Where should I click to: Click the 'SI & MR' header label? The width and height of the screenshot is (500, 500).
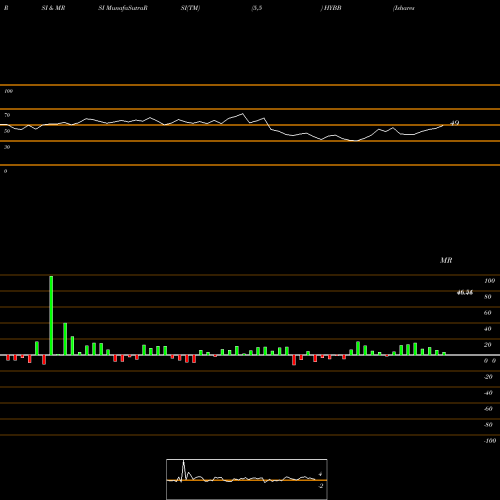point(53,8)
